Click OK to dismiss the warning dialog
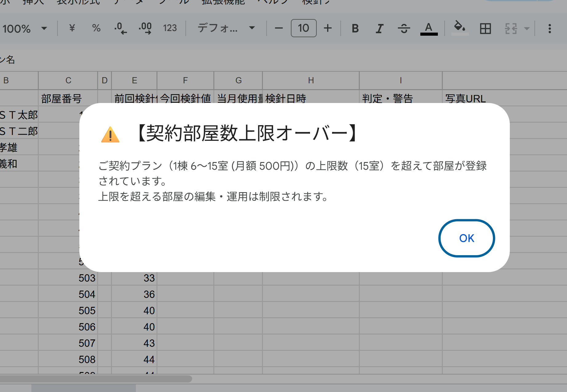This screenshot has width=567, height=392. point(466,238)
